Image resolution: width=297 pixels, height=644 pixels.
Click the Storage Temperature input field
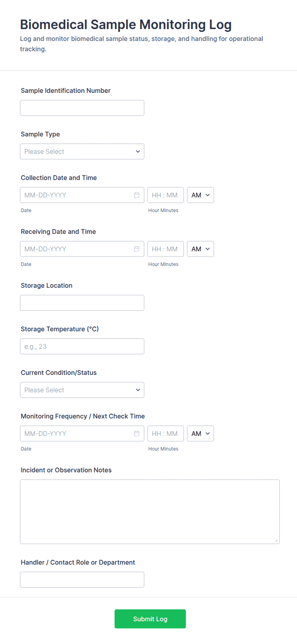[82, 347]
